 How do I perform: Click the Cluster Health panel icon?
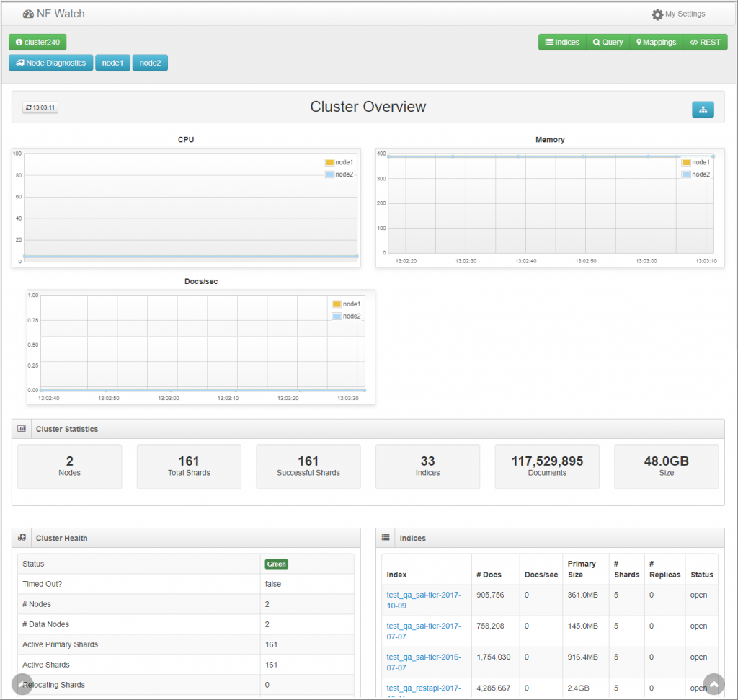(22, 538)
